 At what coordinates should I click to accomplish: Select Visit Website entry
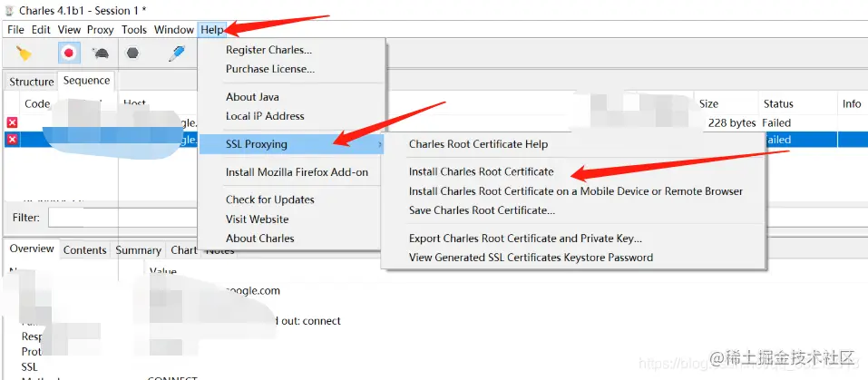coord(258,219)
